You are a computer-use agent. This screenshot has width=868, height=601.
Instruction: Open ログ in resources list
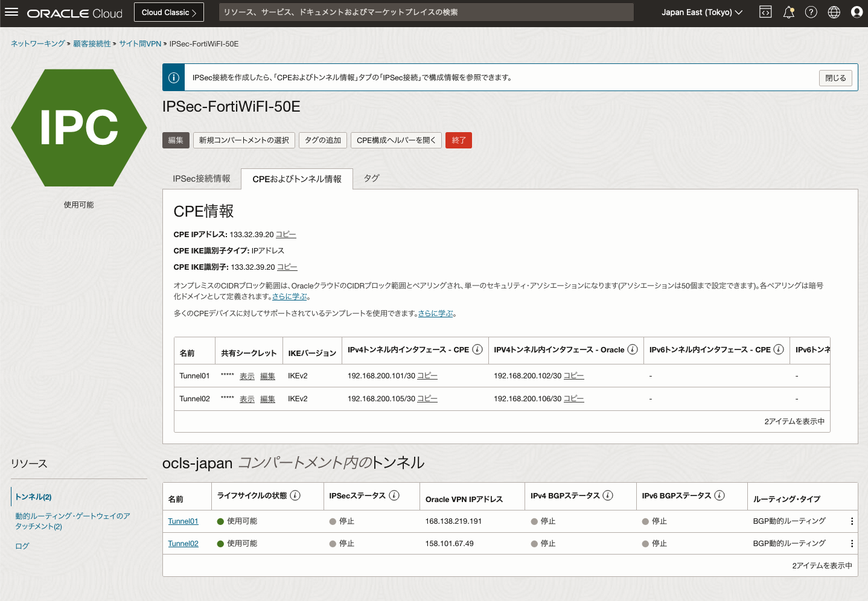[x=22, y=546]
